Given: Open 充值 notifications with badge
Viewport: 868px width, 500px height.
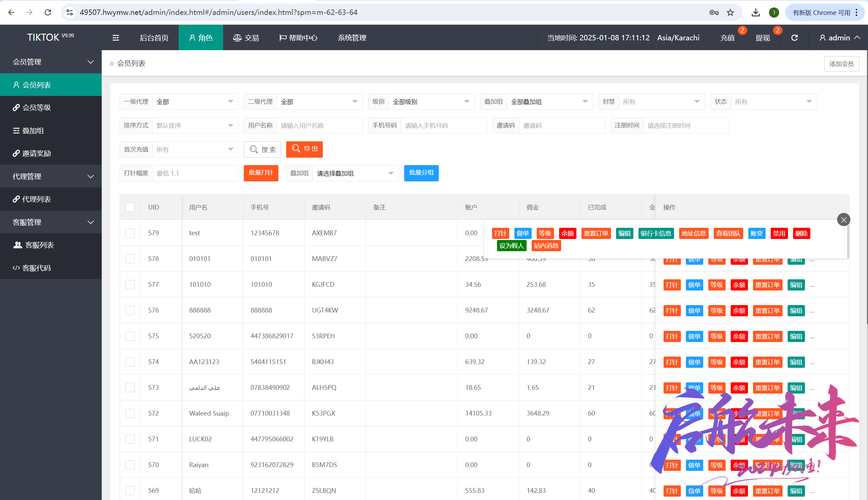Looking at the screenshot, I should coord(728,38).
